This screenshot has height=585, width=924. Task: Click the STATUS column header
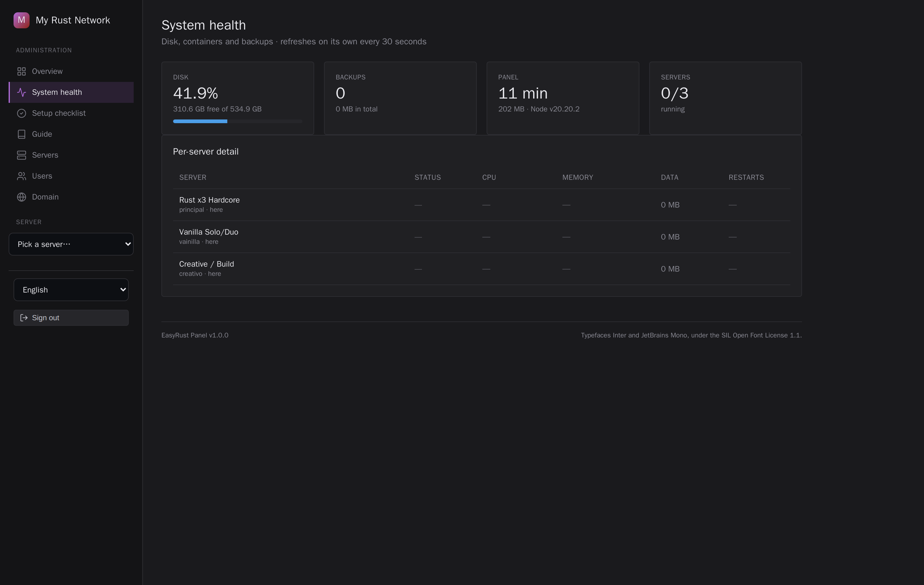tap(428, 177)
